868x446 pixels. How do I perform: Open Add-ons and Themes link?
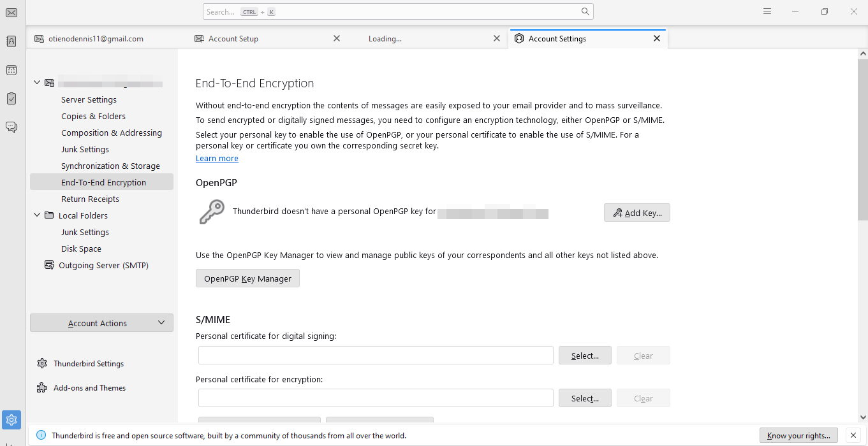pos(89,388)
